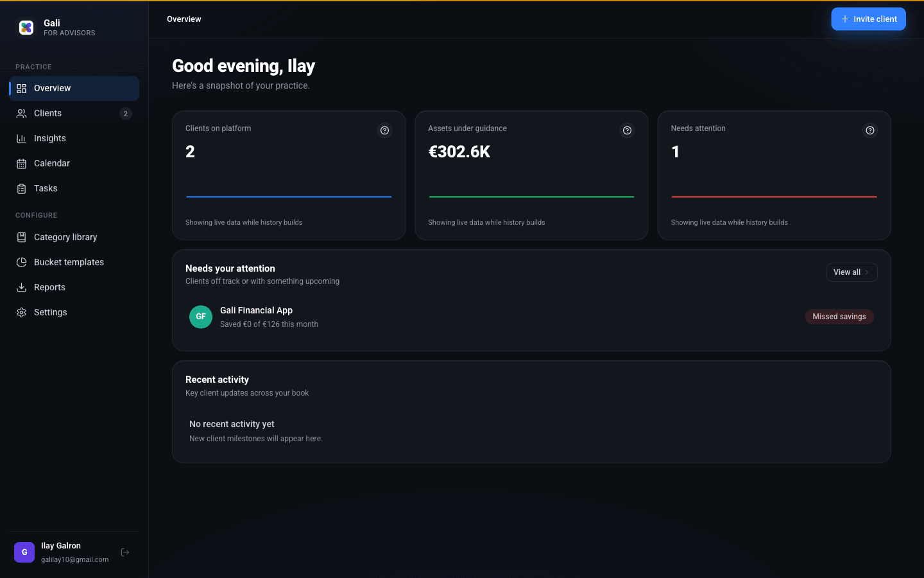924x578 pixels.
Task: Open help icon on Needs attention card
Action: pos(870,130)
